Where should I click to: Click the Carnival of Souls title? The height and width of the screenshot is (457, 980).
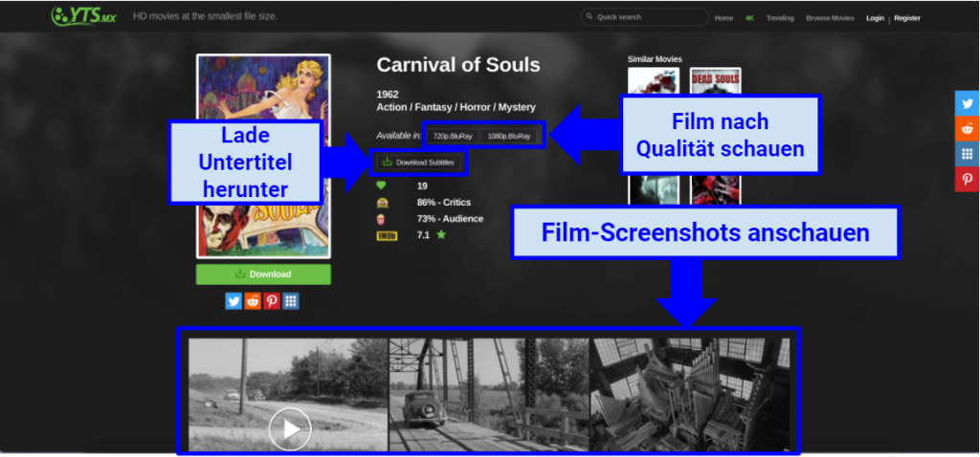[458, 65]
